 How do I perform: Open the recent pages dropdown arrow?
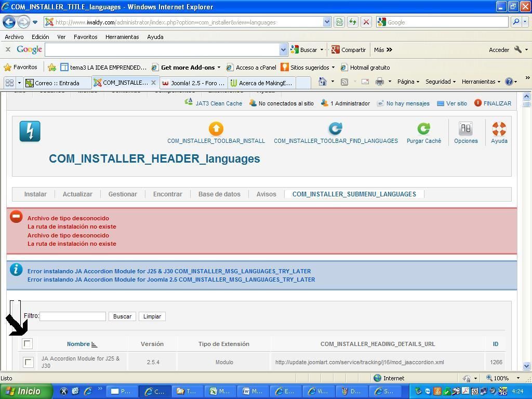coord(35,22)
